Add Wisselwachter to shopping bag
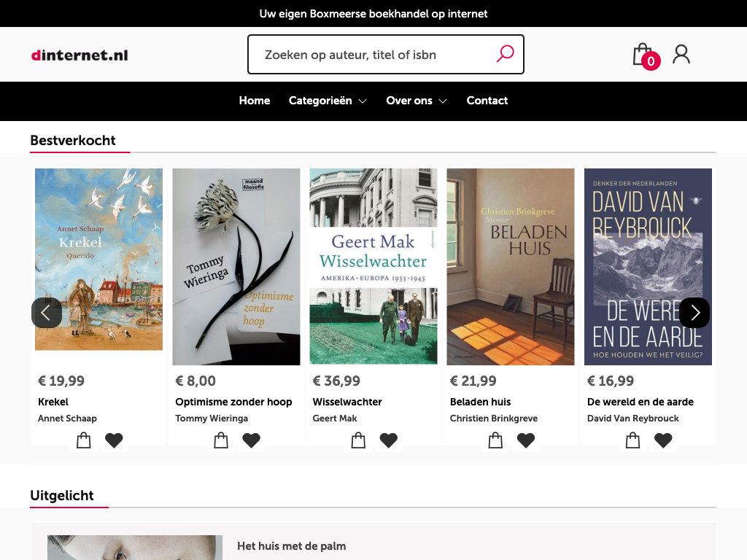 pyautogui.click(x=358, y=440)
